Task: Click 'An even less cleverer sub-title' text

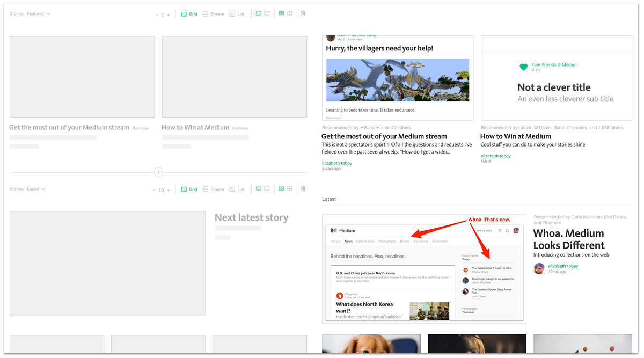Action: [x=565, y=99]
